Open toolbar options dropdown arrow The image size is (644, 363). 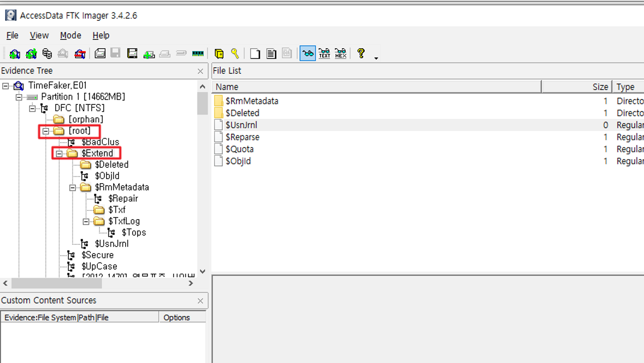click(x=376, y=58)
